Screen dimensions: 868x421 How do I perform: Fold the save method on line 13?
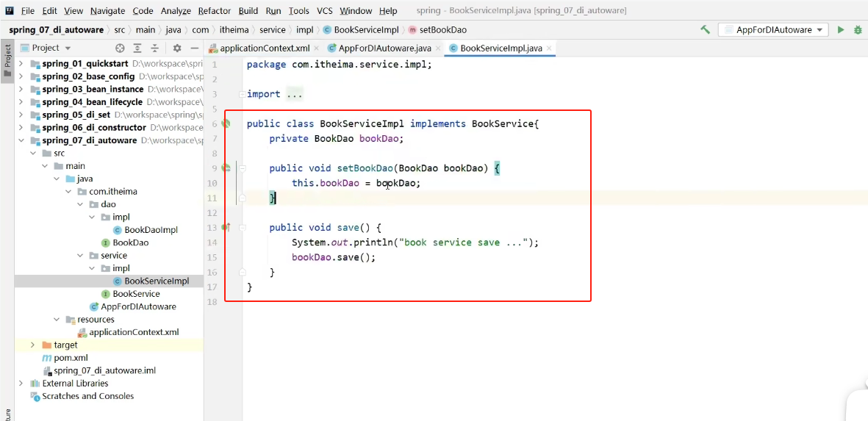(x=242, y=227)
